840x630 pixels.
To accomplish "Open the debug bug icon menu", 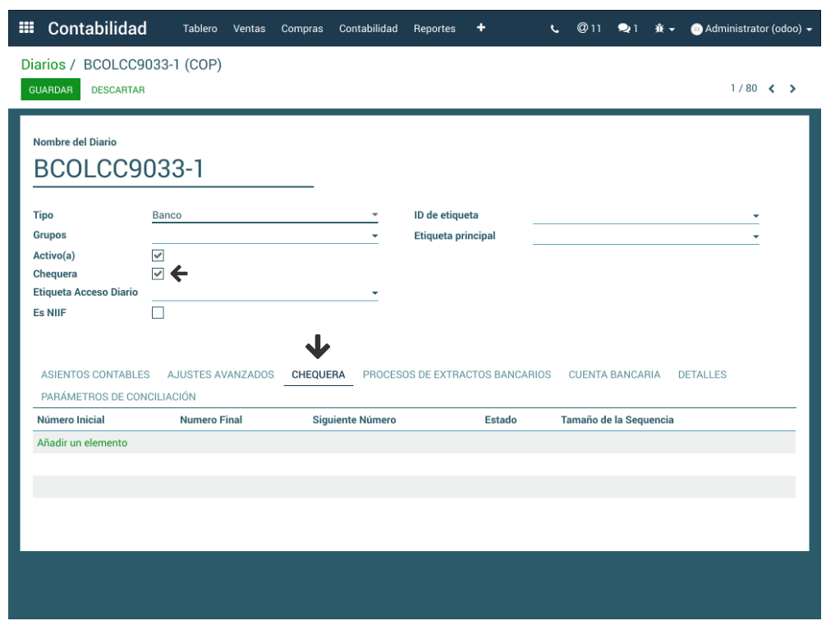I will pos(663,29).
